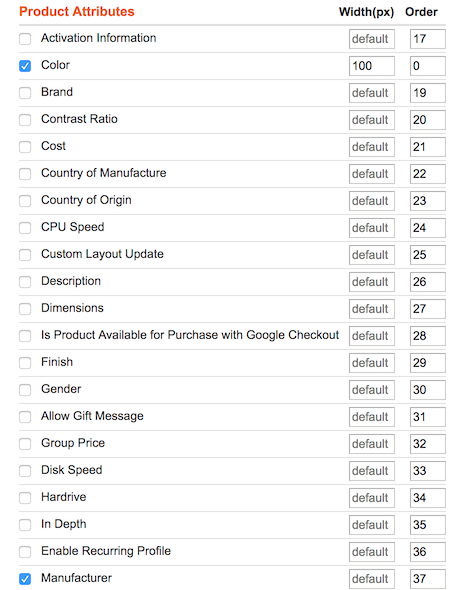Toggle the CPU Speed checkbox
Screen dimensions: 470x590
(x=25, y=228)
